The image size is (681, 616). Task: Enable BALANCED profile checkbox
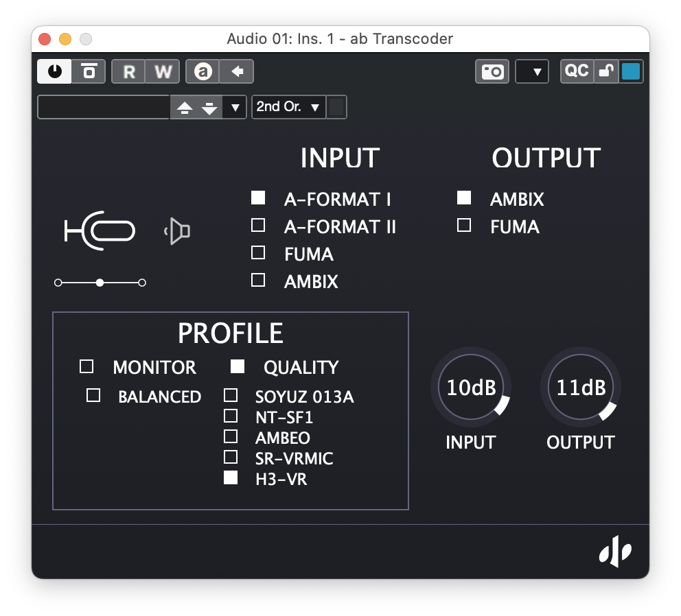[x=93, y=395]
